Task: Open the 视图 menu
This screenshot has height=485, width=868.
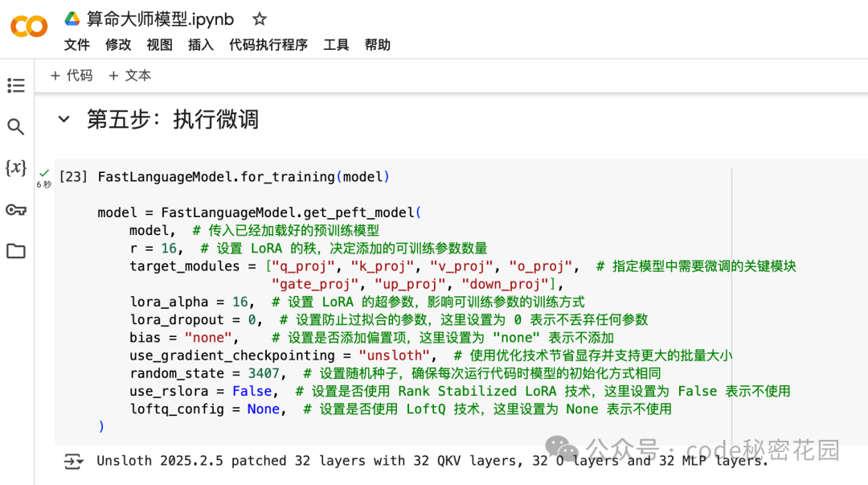Action: coord(160,45)
